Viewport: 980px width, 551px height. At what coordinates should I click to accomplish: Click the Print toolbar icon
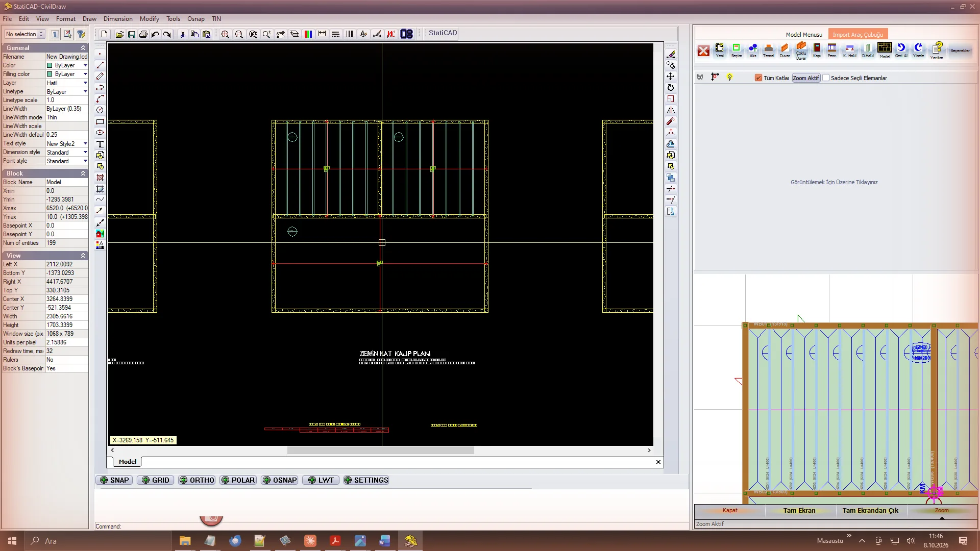point(143,34)
